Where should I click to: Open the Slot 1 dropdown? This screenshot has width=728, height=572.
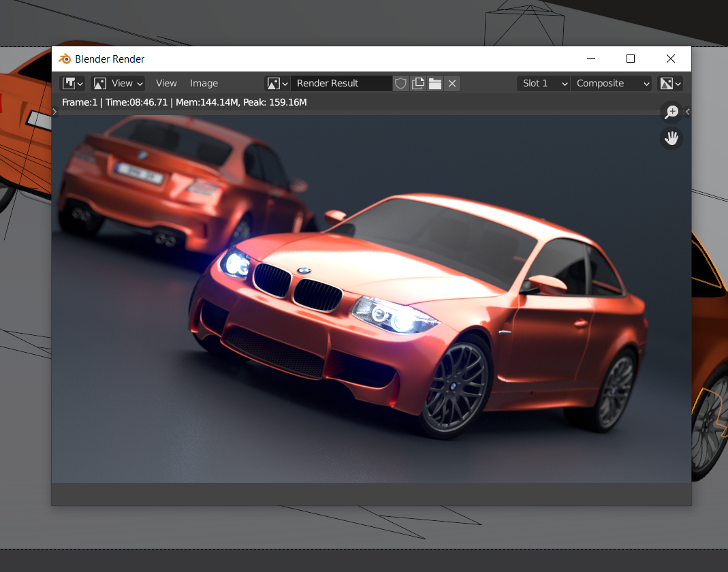point(543,84)
